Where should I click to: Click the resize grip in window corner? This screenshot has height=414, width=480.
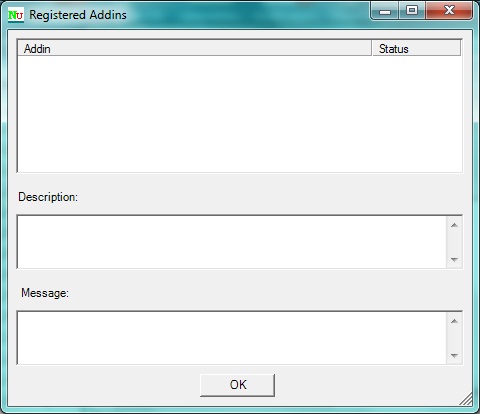[x=466, y=399]
